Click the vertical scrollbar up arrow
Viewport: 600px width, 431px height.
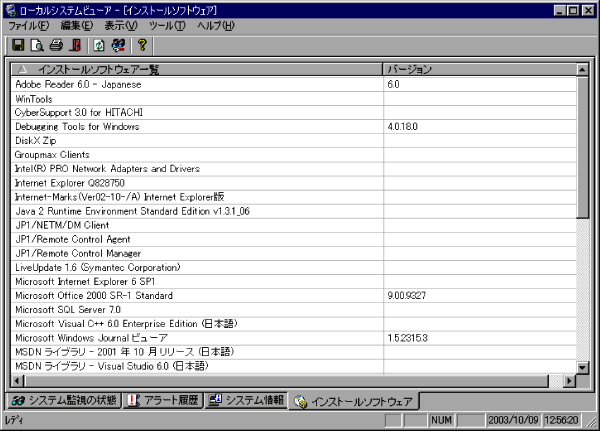tap(582, 69)
